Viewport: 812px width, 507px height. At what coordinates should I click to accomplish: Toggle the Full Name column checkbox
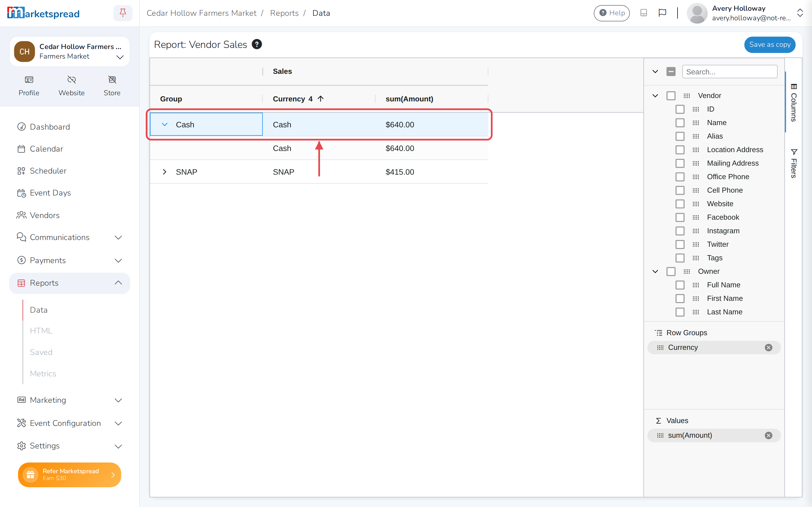(x=680, y=285)
